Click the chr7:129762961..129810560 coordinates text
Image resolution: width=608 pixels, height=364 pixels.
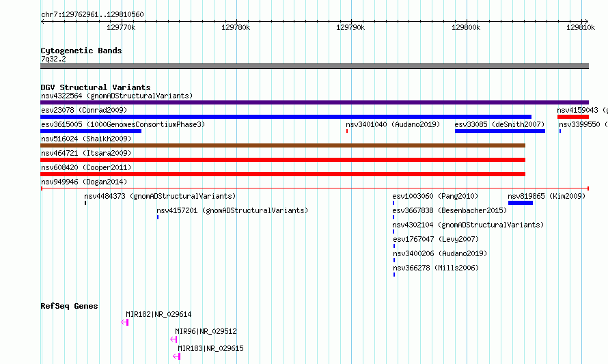coord(92,14)
